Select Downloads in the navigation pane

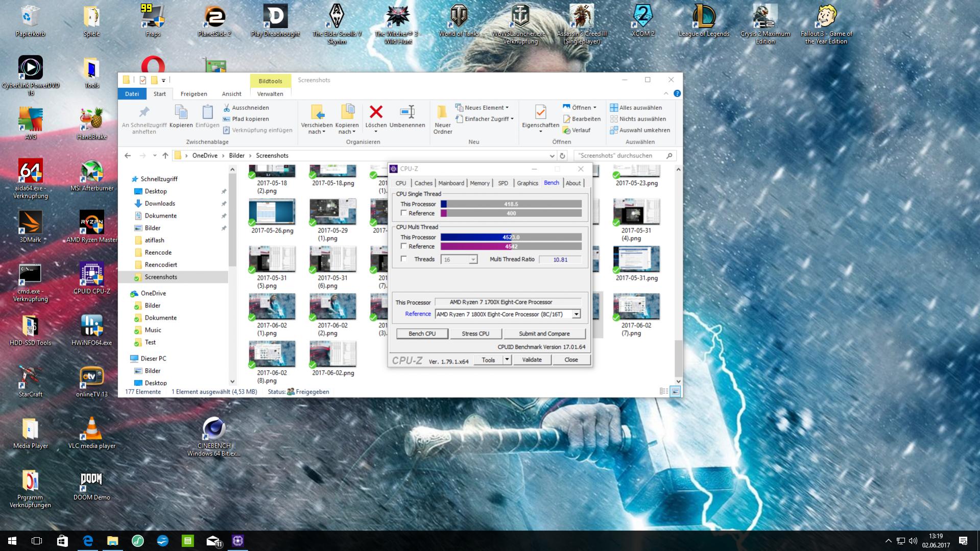coord(160,203)
